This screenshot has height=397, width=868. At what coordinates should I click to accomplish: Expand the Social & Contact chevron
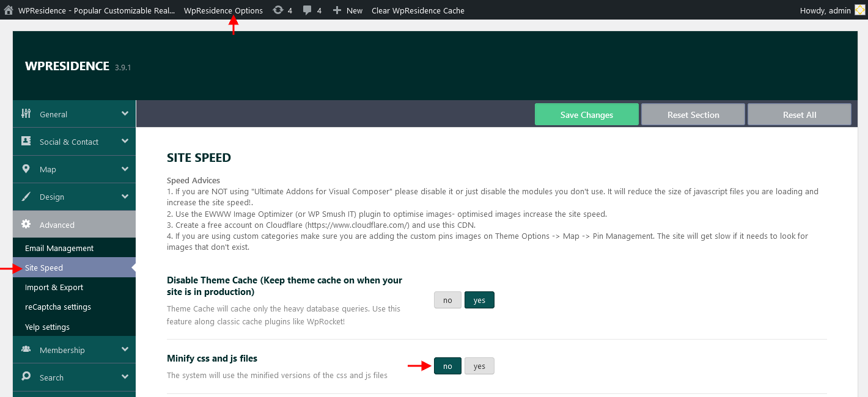125,141
